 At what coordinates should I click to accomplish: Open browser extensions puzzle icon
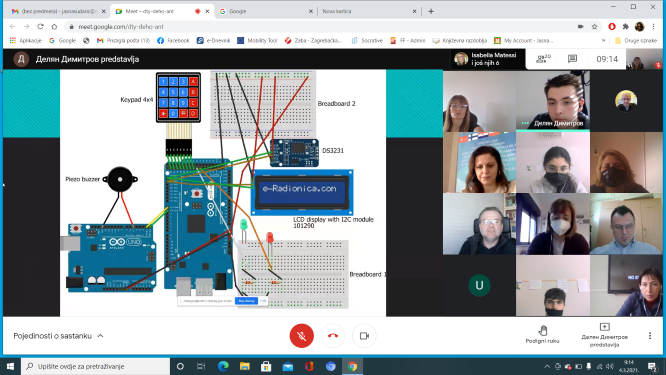(x=626, y=26)
